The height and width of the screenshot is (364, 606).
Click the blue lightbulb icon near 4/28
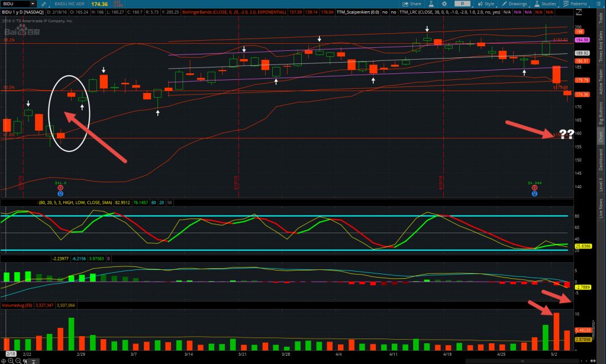(x=534, y=194)
